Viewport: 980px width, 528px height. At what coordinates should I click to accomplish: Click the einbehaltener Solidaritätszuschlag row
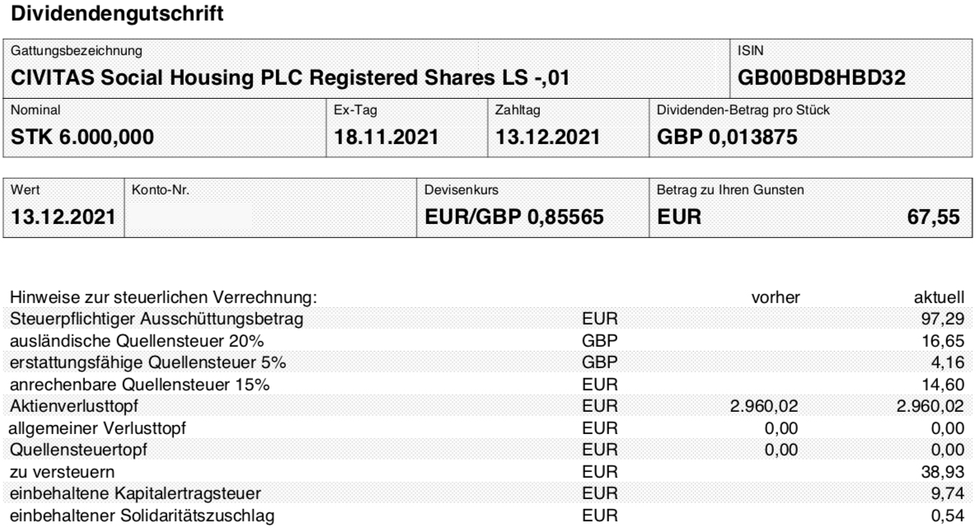pos(487,516)
